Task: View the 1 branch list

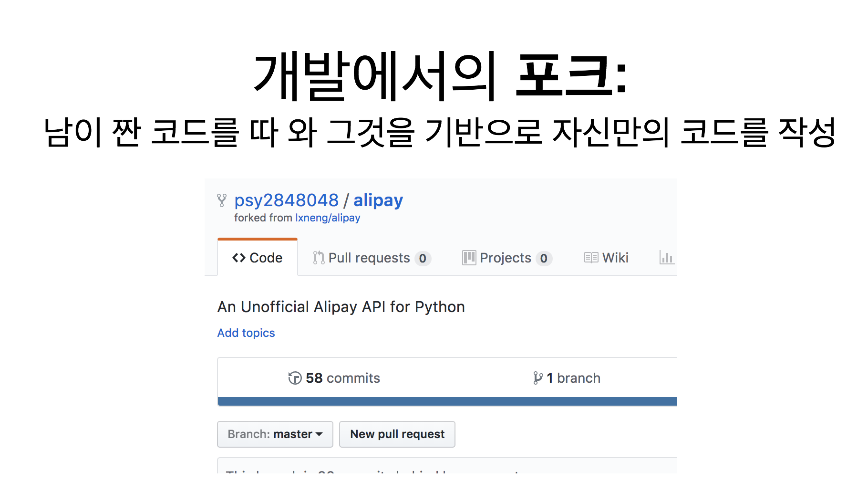Action: (x=567, y=378)
